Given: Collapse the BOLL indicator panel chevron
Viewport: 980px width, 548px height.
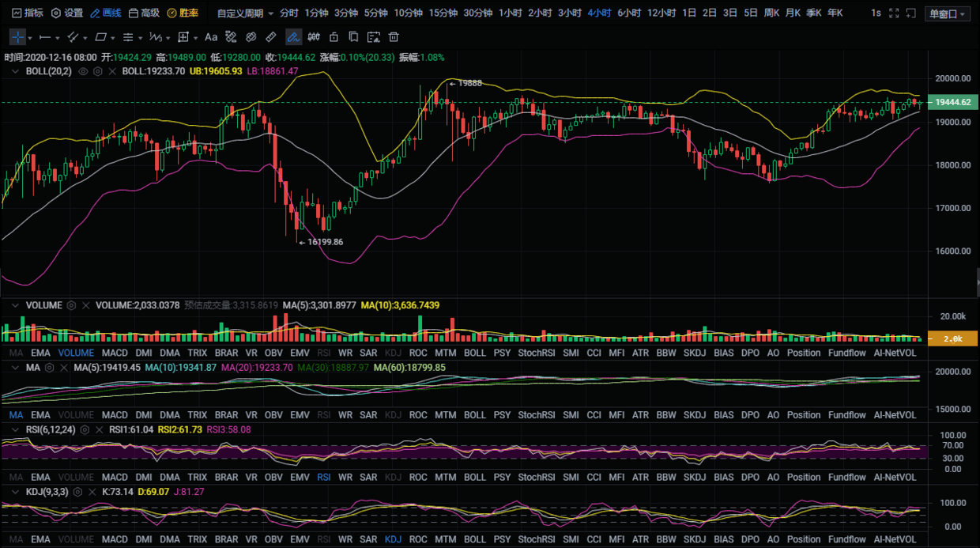Looking at the screenshot, I should (x=13, y=71).
